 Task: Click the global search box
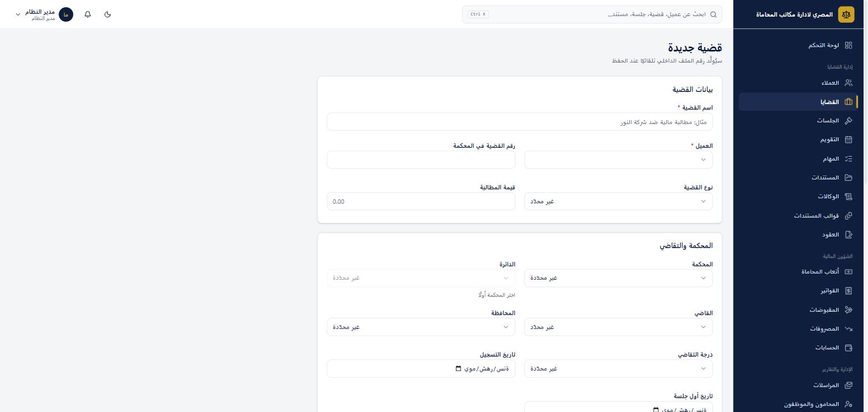click(592, 14)
